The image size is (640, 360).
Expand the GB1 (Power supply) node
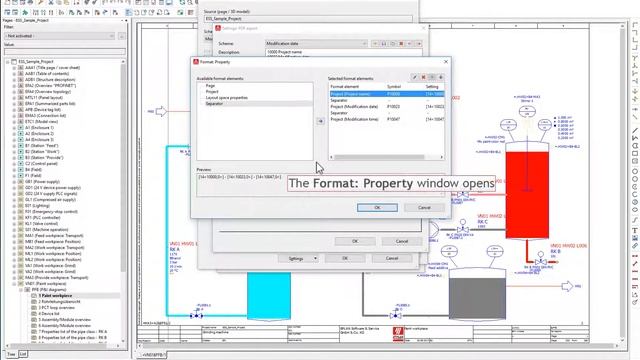point(14,182)
